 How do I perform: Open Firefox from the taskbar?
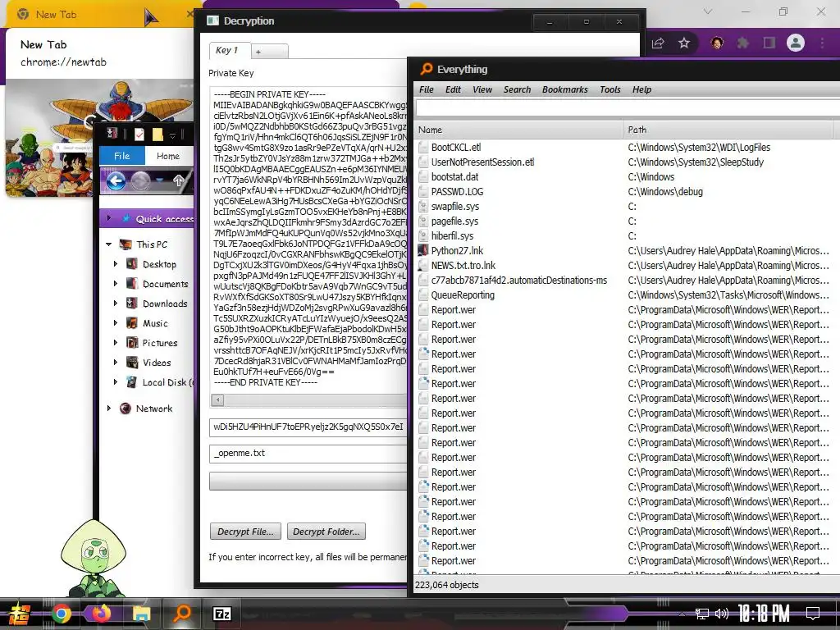(101, 614)
